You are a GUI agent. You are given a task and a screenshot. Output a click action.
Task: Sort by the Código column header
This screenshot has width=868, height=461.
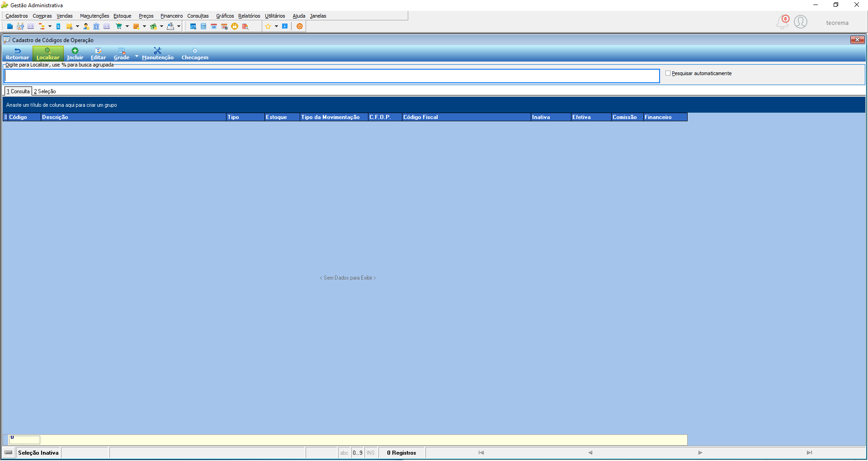tap(24, 117)
